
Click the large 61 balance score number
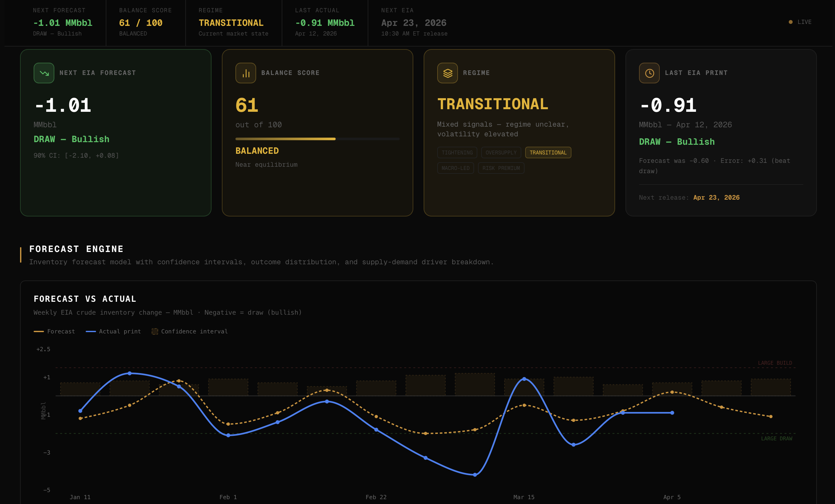247,105
